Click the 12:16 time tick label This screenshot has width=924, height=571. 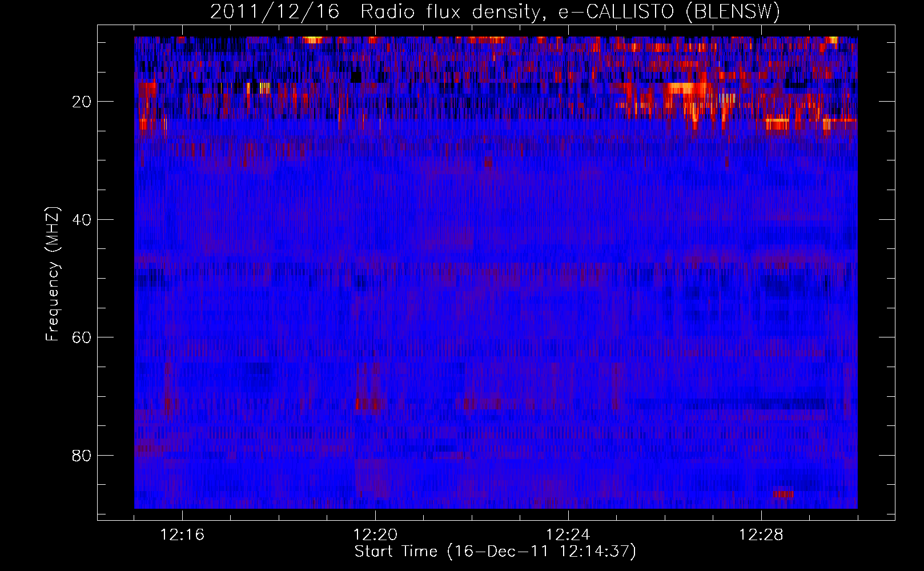182,535
